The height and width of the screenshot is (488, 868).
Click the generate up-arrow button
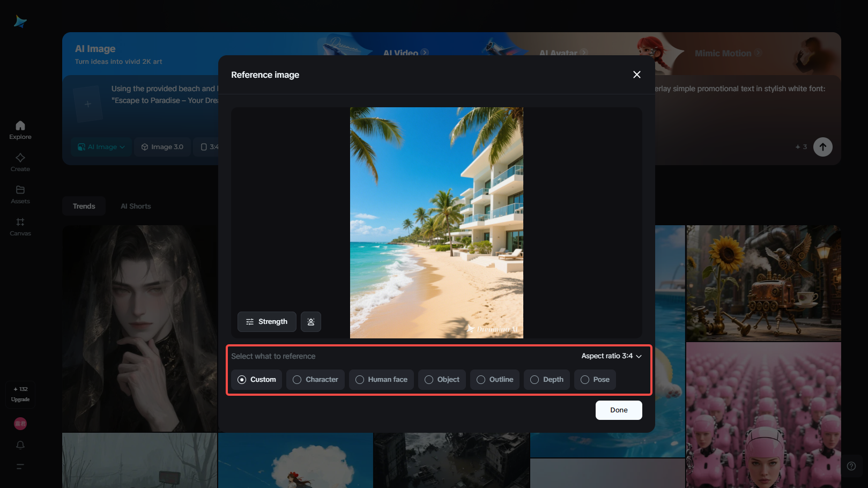[x=823, y=147]
